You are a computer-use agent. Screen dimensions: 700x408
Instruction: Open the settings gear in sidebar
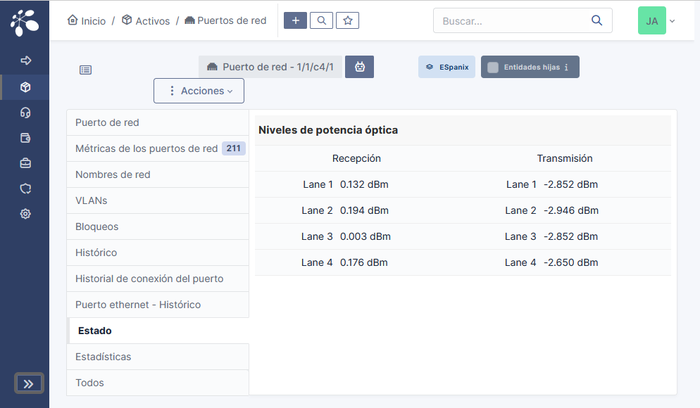(25, 213)
